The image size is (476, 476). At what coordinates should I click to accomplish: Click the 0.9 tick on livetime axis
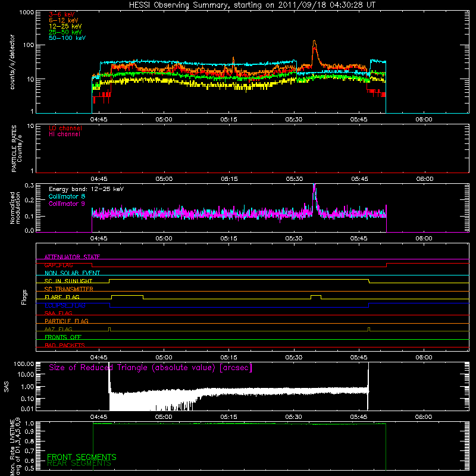pyautogui.click(x=30, y=431)
